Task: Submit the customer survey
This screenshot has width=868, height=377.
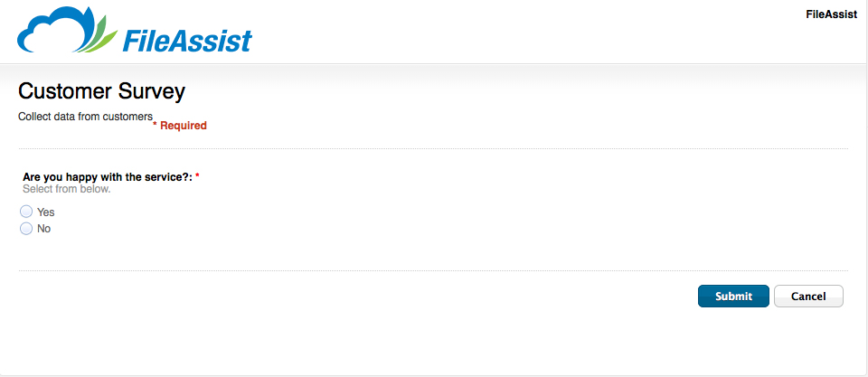Action: click(x=733, y=297)
